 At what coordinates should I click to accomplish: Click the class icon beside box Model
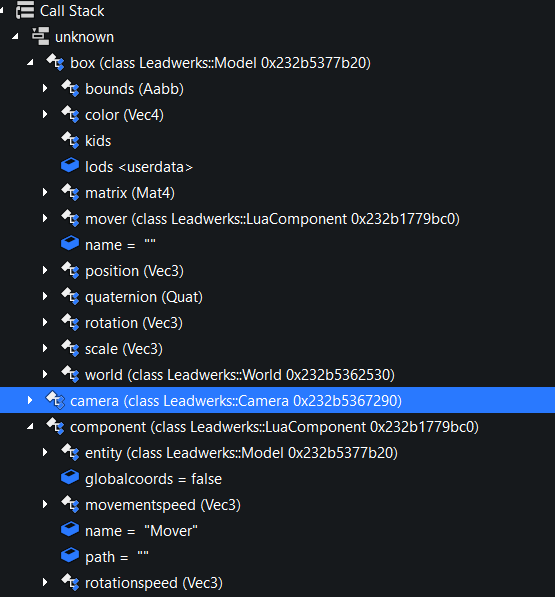55,62
